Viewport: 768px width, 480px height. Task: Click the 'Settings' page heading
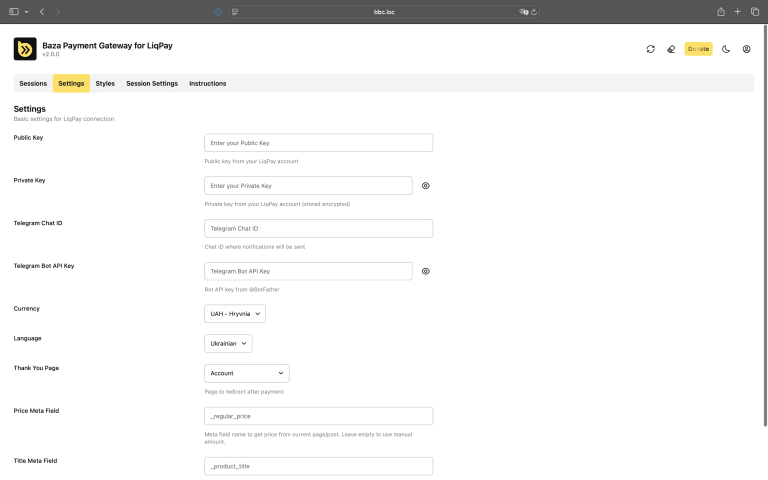pyautogui.click(x=29, y=109)
